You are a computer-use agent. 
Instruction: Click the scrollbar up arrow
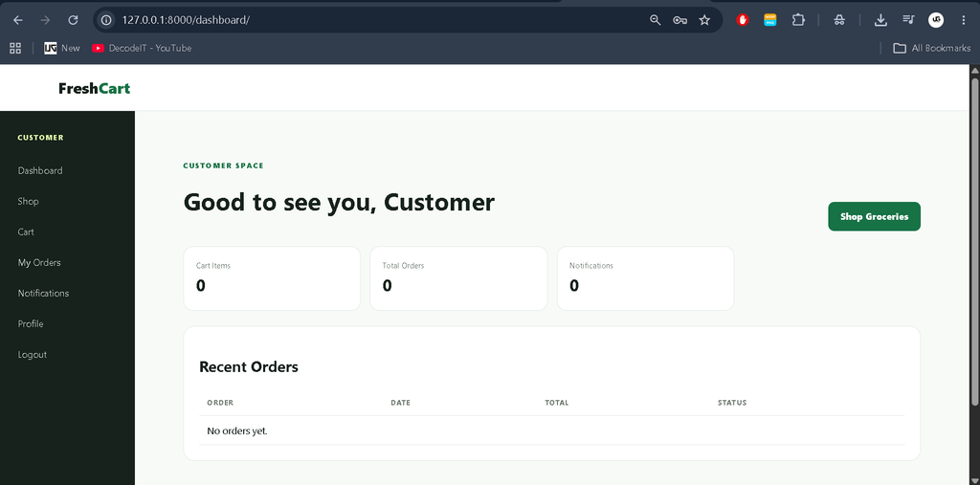pos(974,70)
